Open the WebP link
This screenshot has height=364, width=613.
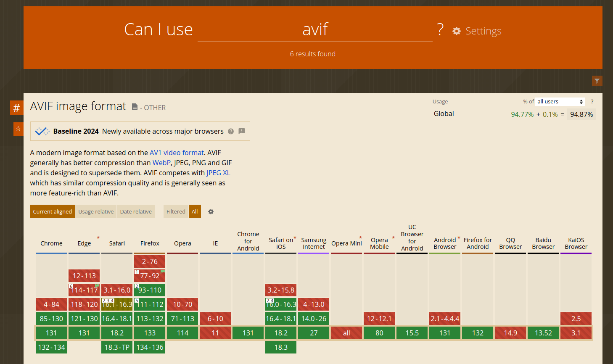161,163
